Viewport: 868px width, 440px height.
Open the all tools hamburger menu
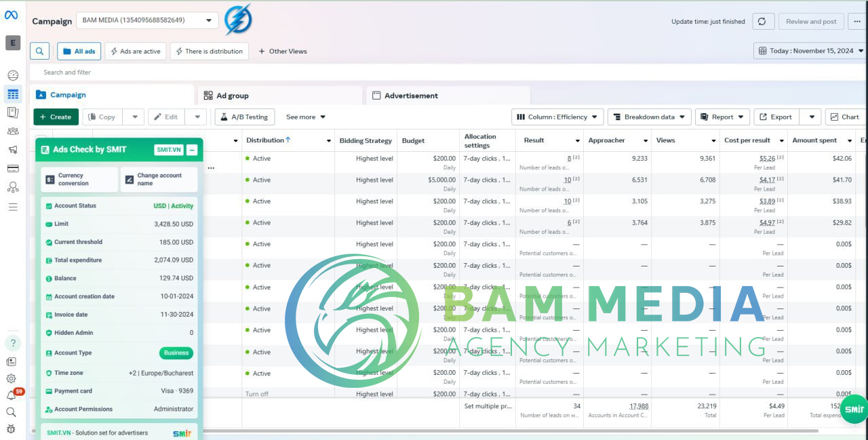(x=13, y=207)
